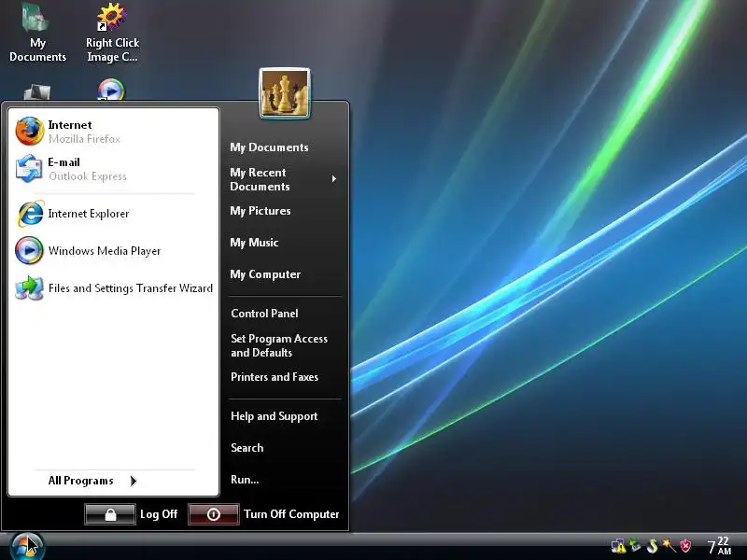Screen dimensions: 747x560
Task: Click the Start orb button
Action: click(x=27, y=546)
